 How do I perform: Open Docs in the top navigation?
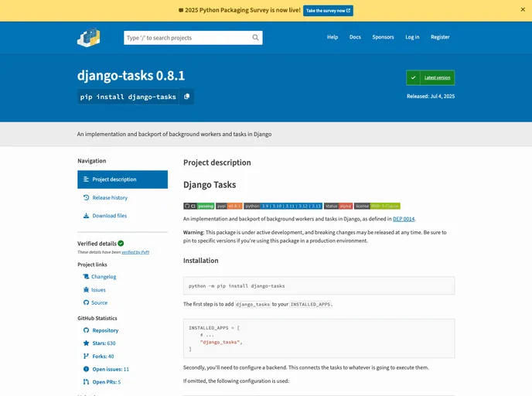(x=355, y=37)
